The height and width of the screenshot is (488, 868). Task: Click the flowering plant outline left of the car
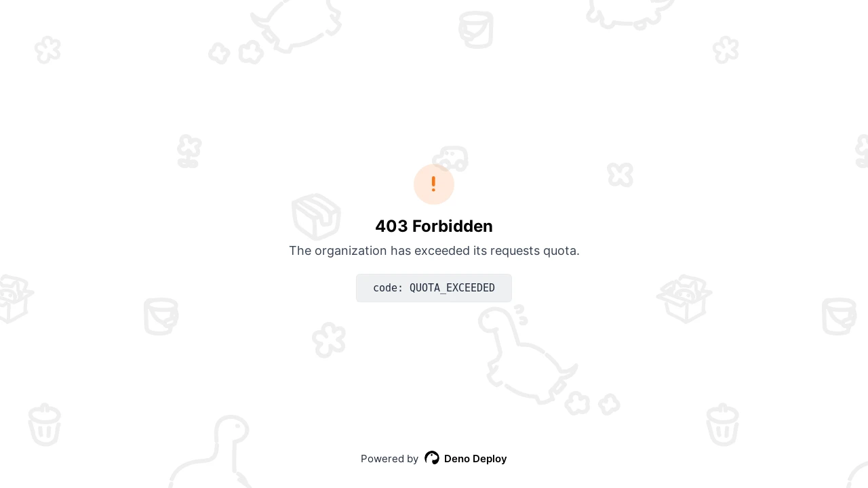point(189,151)
